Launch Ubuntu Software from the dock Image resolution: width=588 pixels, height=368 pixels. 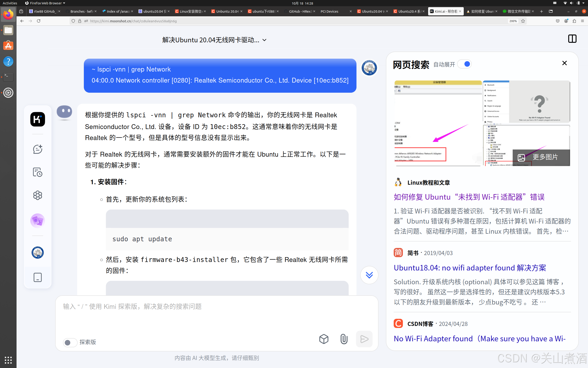tap(8, 46)
